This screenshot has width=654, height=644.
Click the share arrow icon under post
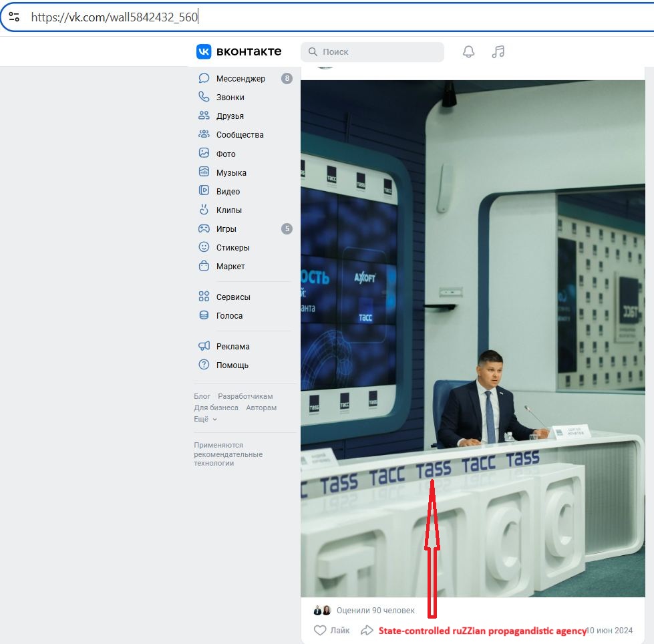point(367,630)
